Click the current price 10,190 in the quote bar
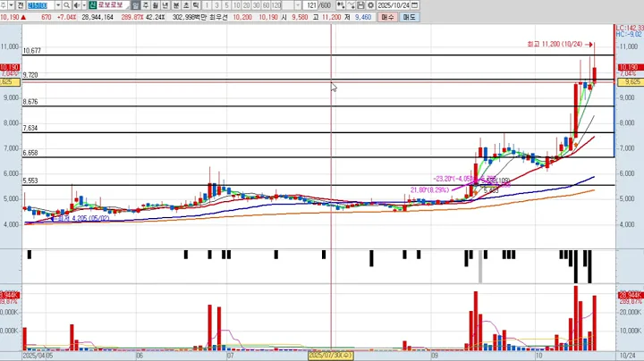The width and height of the screenshot is (644, 361). pos(10,17)
